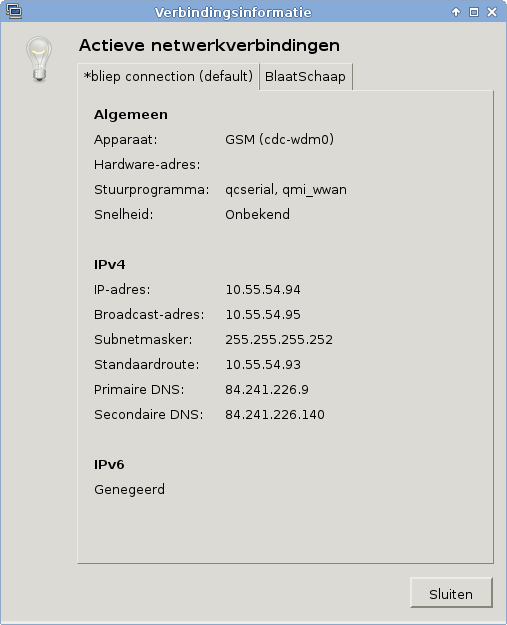Click the Onbekend speed value

pyautogui.click(x=257, y=214)
